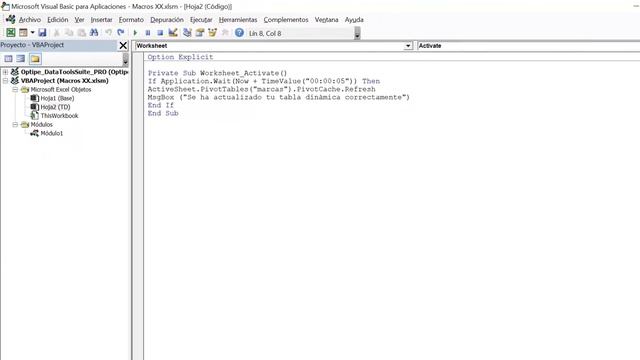Click the Cut scissors icon
The image size is (640, 360).
[57, 33]
